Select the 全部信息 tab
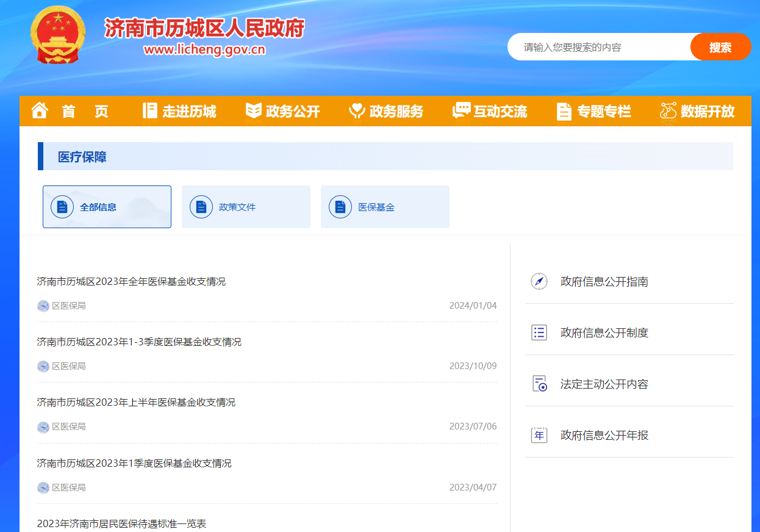The height and width of the screenshot is (532, 760). (107, 207)
